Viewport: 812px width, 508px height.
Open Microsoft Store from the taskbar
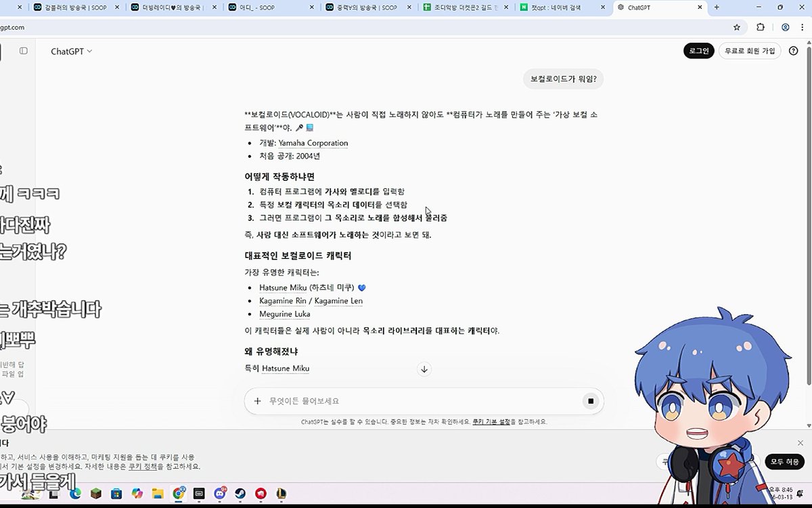[x=116, y=494]
